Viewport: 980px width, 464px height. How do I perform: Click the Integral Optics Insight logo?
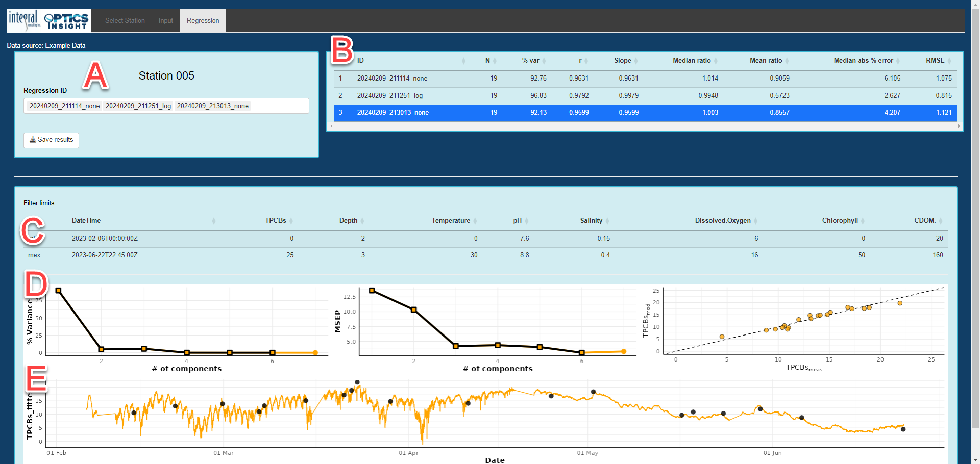tap(49, 20)
